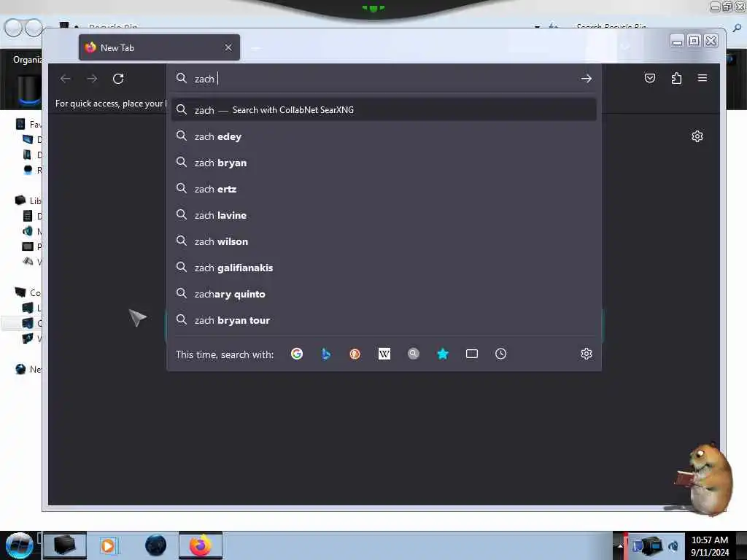Choose the 'zach wilson' suggestion
The width and height of the screenshot is (747, 560).
point(384,241)
